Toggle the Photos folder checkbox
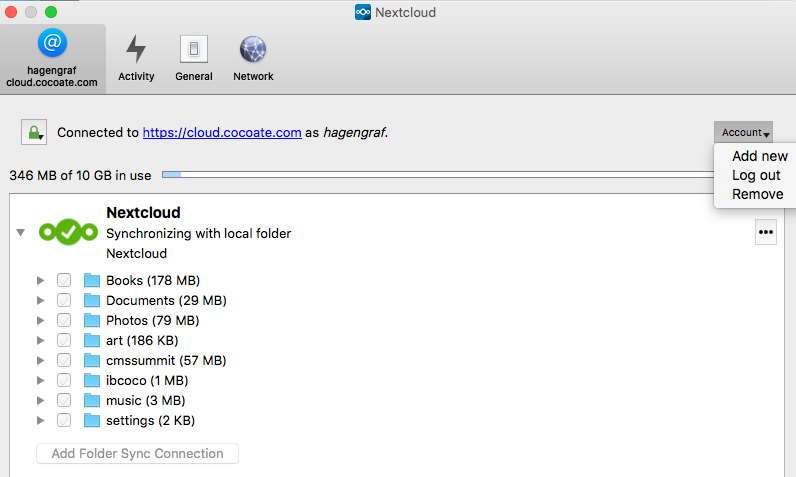Screen dimensions: 796x477 (x=64, y=320)
